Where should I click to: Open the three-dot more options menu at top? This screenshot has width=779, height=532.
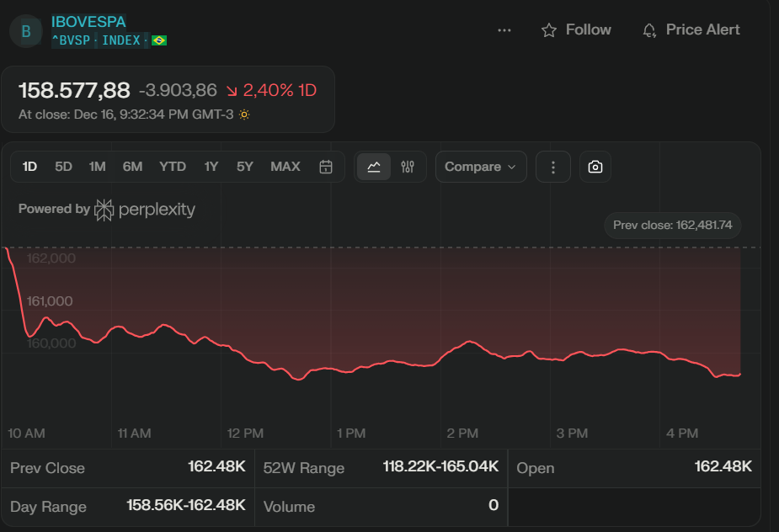pyautogui.click(x=504, y=30)
